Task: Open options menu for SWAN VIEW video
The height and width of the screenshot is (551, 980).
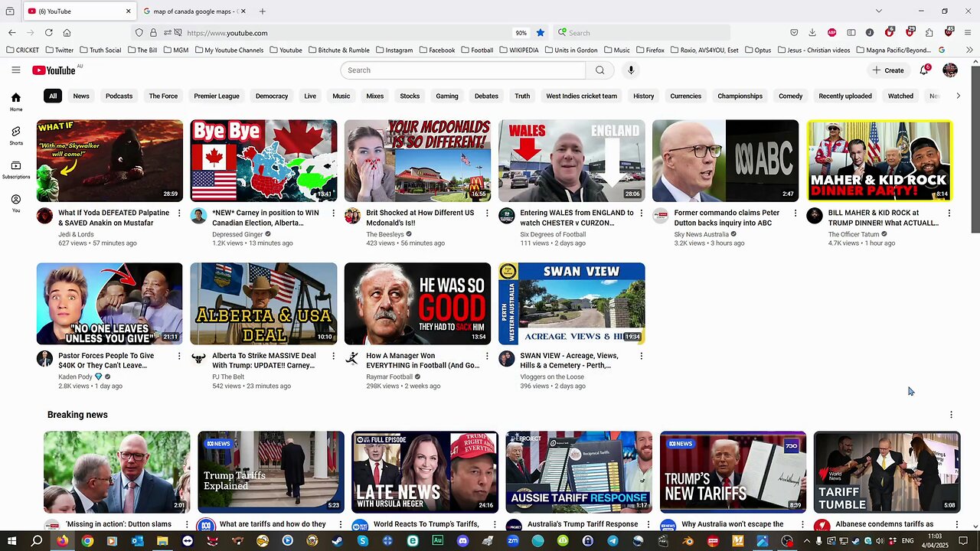Action: click(641, 356)
